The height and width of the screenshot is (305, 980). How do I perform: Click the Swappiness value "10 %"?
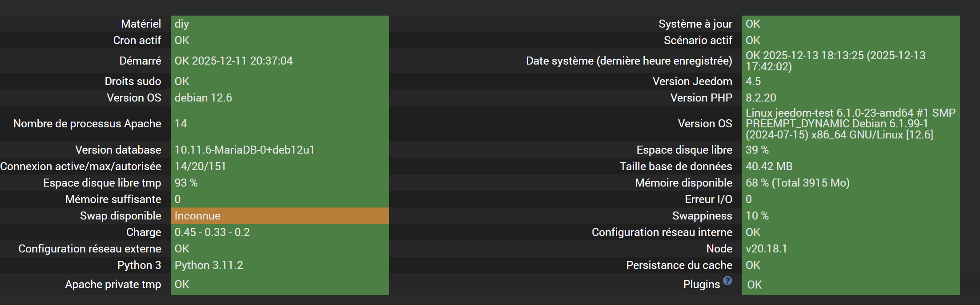click(x=757, y=216)
